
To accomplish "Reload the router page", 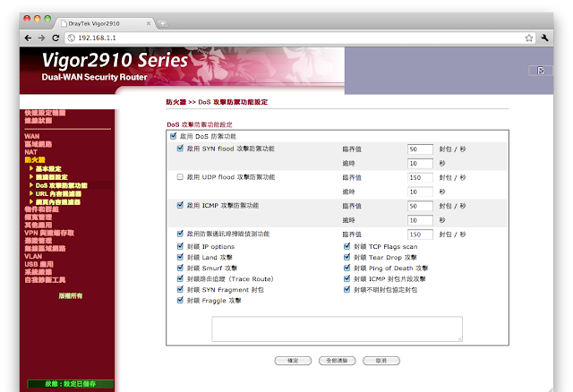I will point(56,38).
